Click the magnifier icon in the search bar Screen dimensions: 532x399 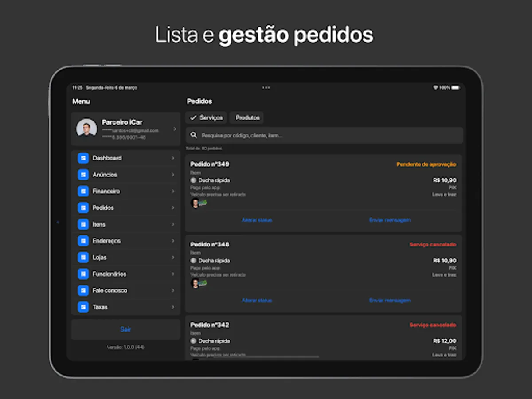click(x=194, y=135)
